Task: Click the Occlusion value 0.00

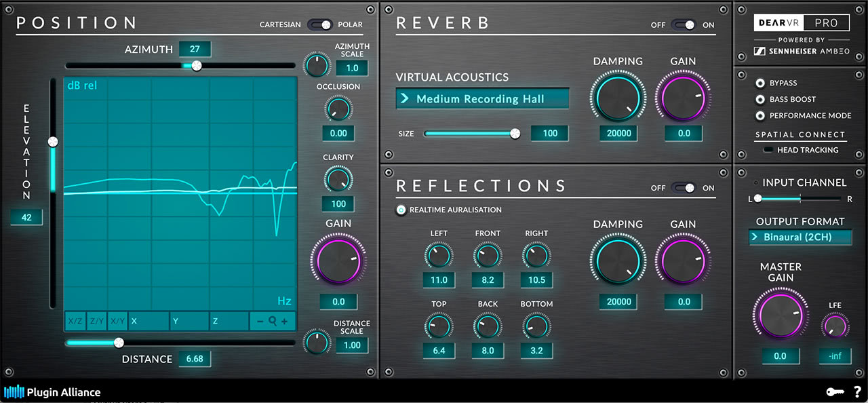Action: tap(338, 133)
